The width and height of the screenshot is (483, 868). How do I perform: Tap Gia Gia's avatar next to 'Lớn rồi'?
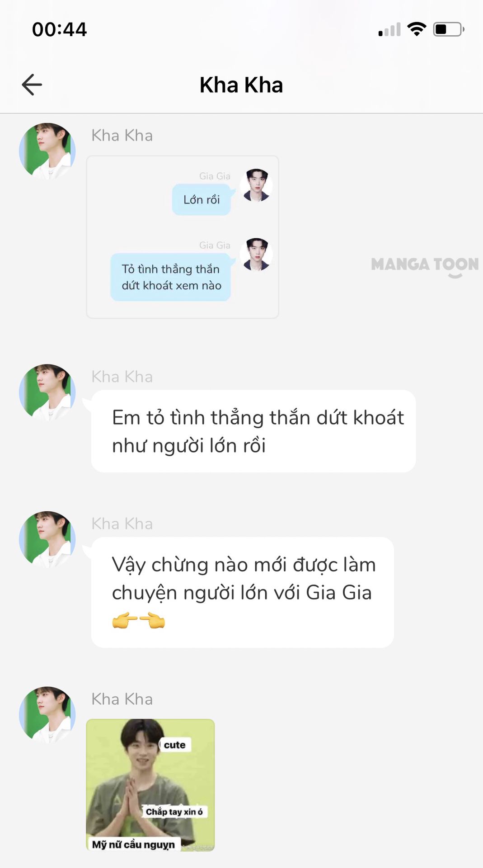256,185
